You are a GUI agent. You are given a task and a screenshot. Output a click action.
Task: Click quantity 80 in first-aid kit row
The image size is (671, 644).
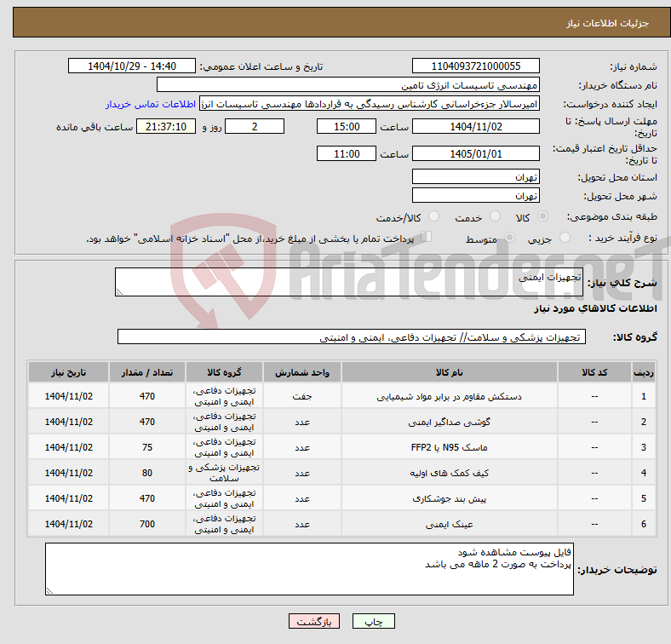(x=146, y=473)
